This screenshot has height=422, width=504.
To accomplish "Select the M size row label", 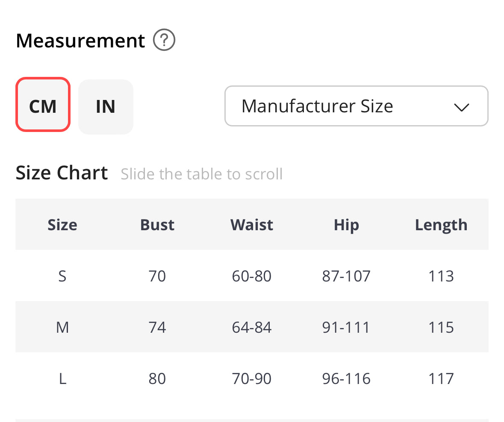I will pyautogui.click(x=62, y=328).
